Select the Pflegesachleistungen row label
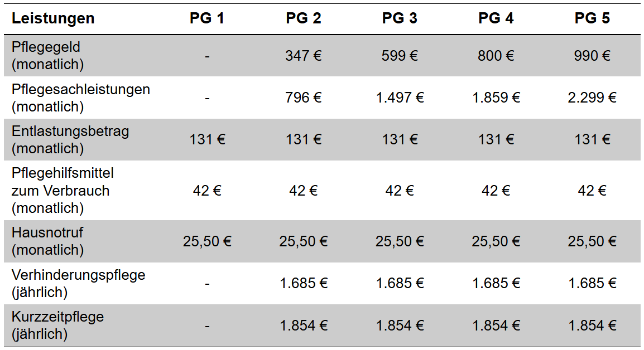Image resolution: width=644 pixels, height=350 pixels. tap(80, 98)
